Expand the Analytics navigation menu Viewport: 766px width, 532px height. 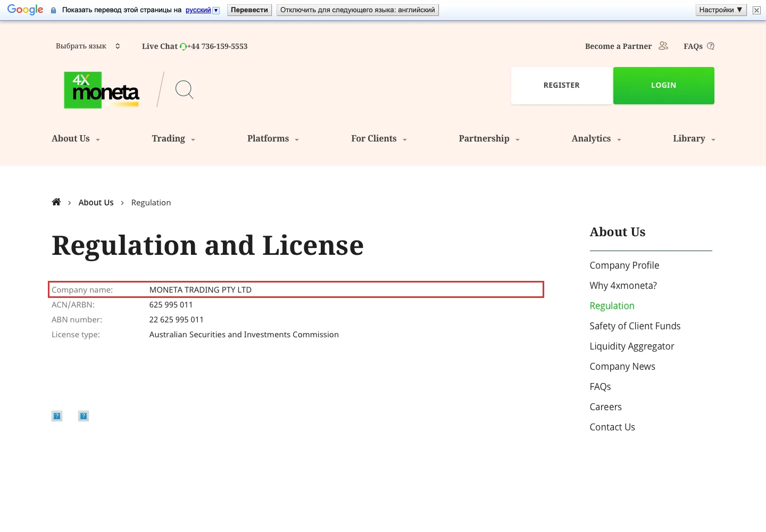[x=596, y=138]
